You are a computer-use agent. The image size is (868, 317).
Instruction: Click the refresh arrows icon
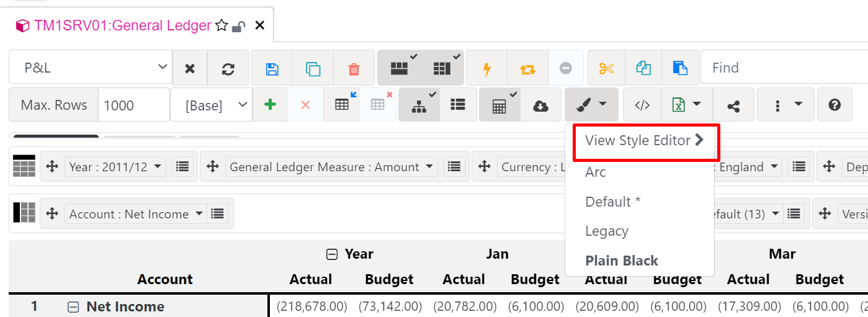[228, 68]
